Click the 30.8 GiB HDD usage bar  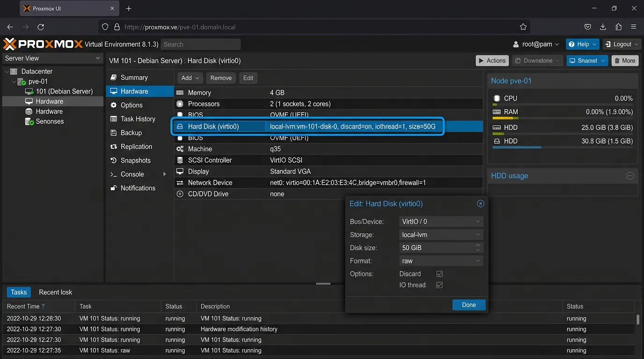[563, 147]
